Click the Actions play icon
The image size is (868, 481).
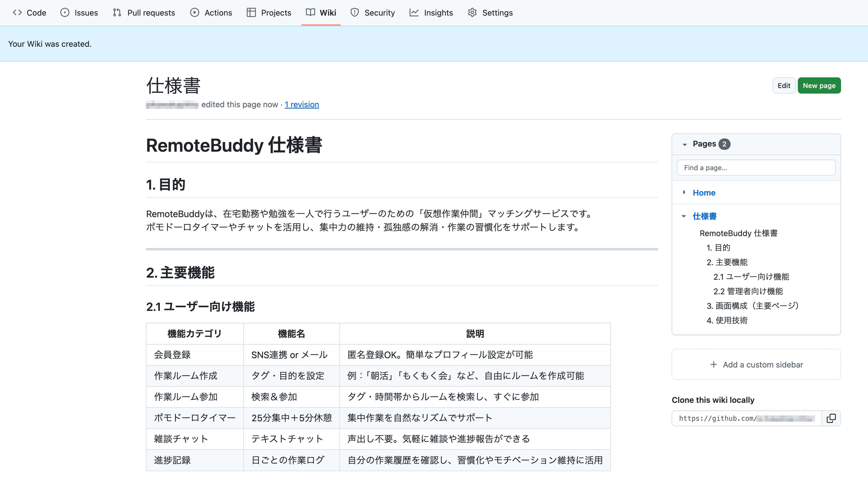tap(195, 12)
